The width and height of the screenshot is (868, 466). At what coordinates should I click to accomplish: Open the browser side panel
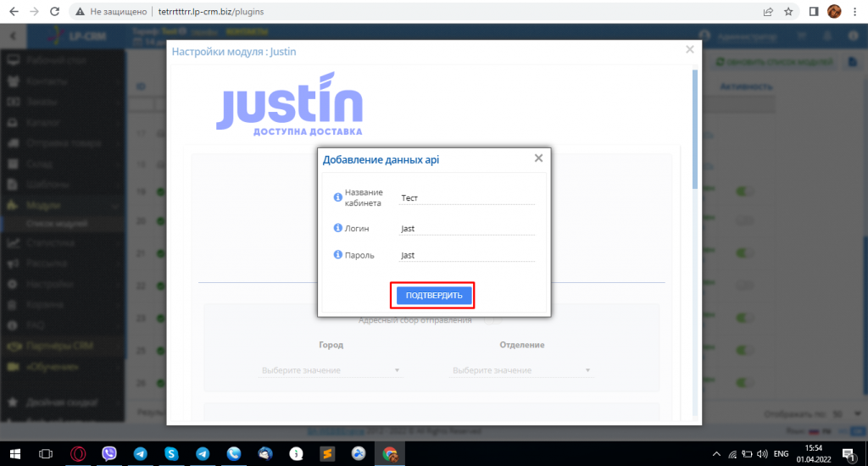(814, 12)
